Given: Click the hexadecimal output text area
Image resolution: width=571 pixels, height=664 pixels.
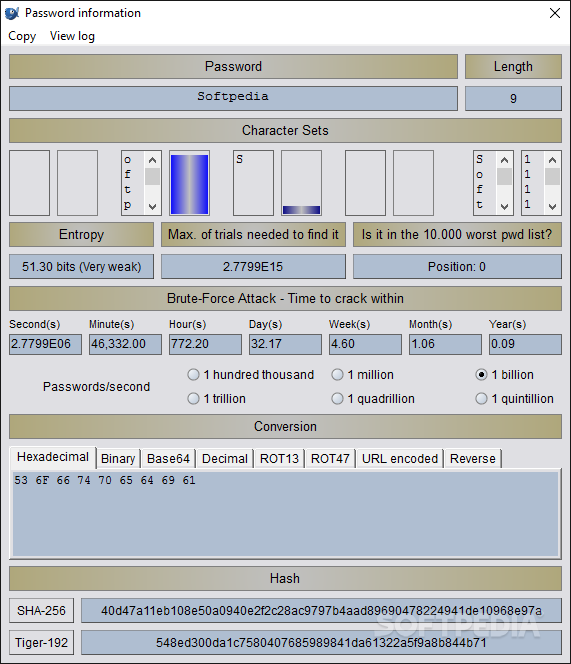Looking at the screenshot, I should tap(286, 514).
